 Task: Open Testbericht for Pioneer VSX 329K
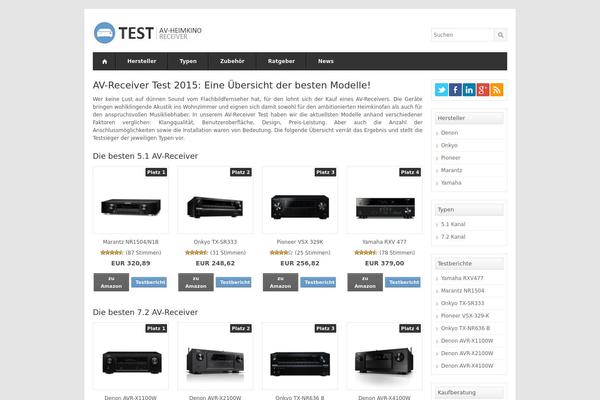pos(318,282)
